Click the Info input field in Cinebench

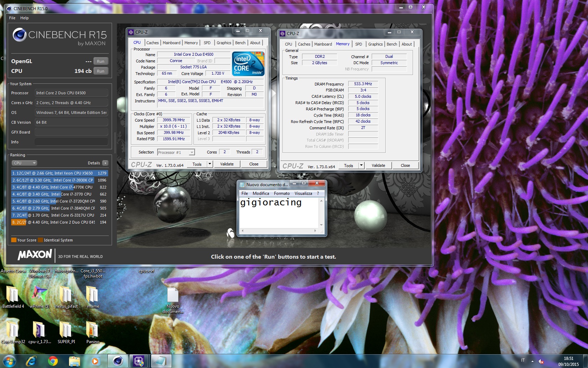click(71, 142)
